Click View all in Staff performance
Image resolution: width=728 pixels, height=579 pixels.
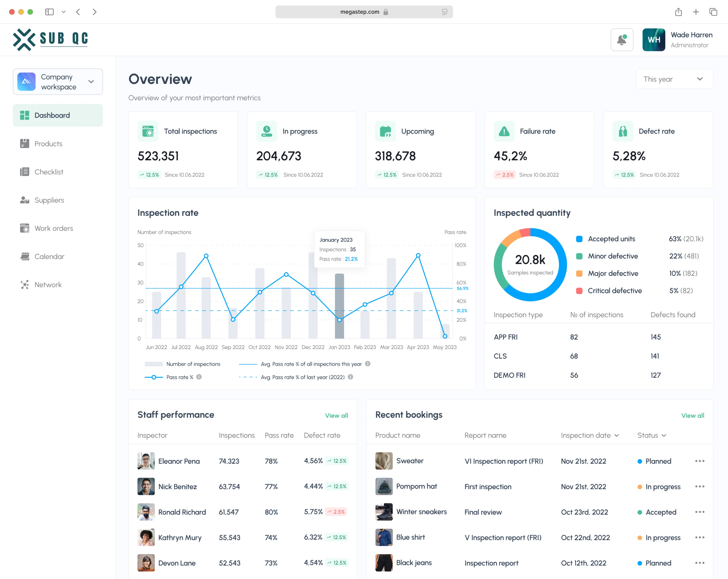336,416
